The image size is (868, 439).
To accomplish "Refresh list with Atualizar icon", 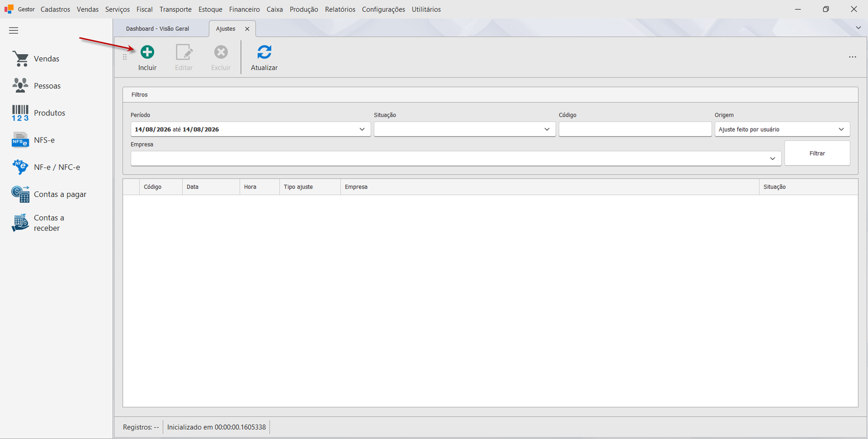I will 264,52.
